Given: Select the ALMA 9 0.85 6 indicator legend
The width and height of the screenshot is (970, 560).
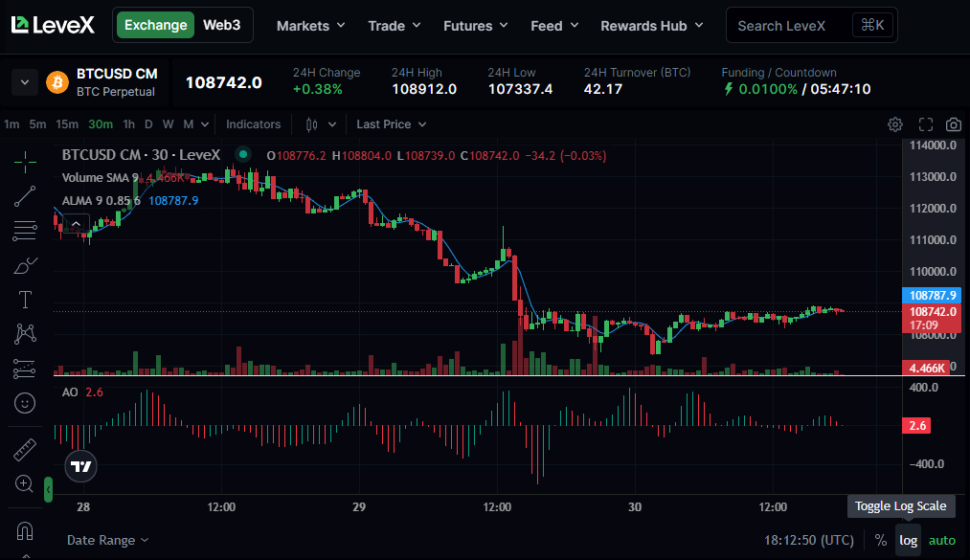Looking at the screenshot, I should click(x=101, y=200).
